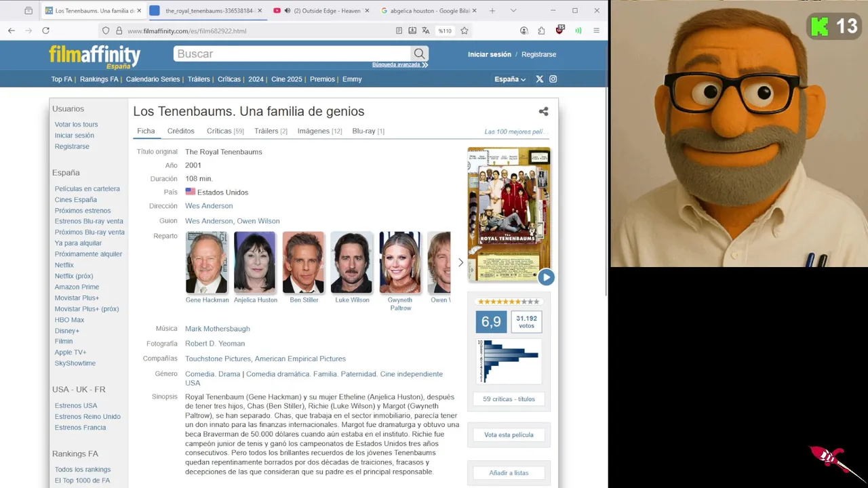The width and height of the screenshot is (868, 488).
Task: Reload the current page
Action: [45, 30]
